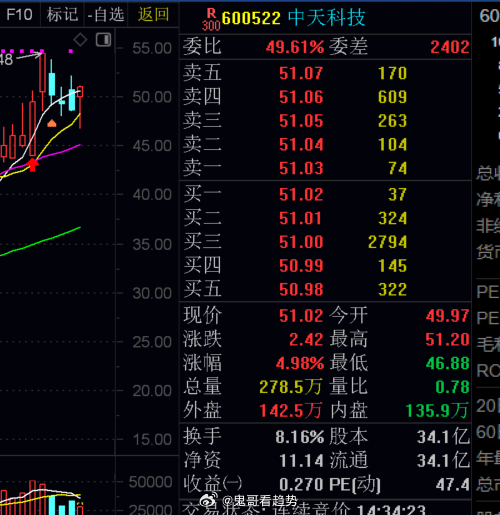Select buy-four price 50.99

(x=301, y=266)
